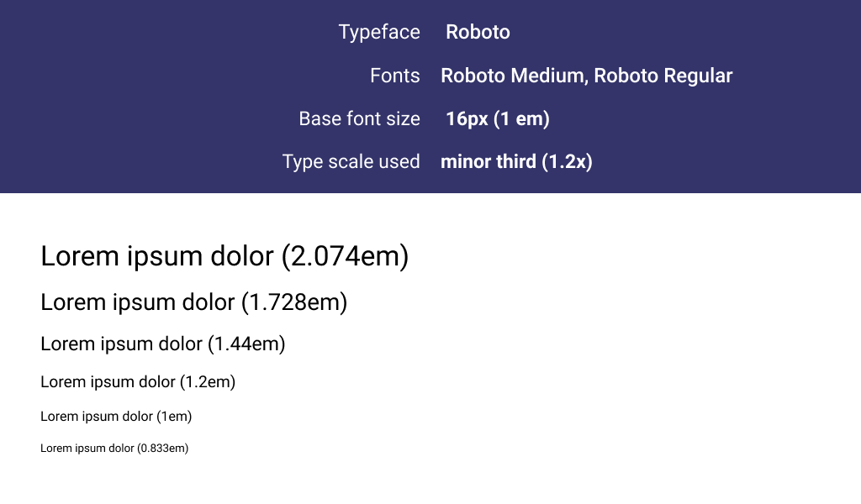Select the minor third (1.2x) value
This screenshot has height=504, width=861.
click(517, 162)
